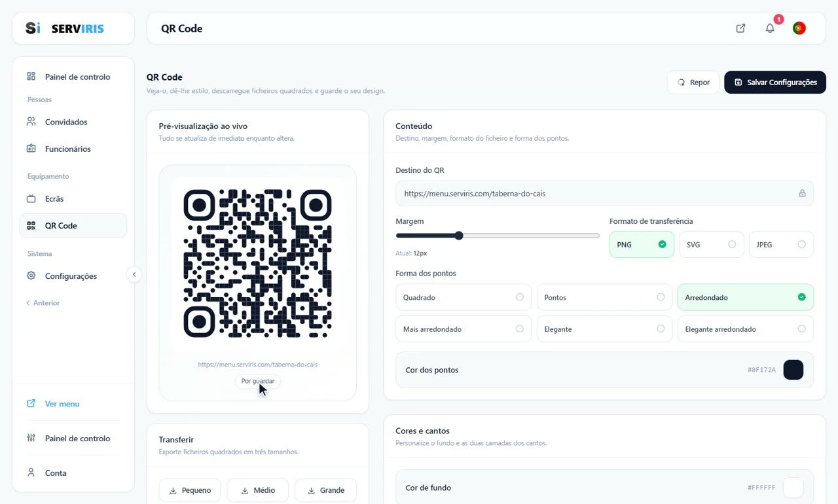Download the Grande size QR
The width and height of the screenshot is (838, 504).
[325, 490]
